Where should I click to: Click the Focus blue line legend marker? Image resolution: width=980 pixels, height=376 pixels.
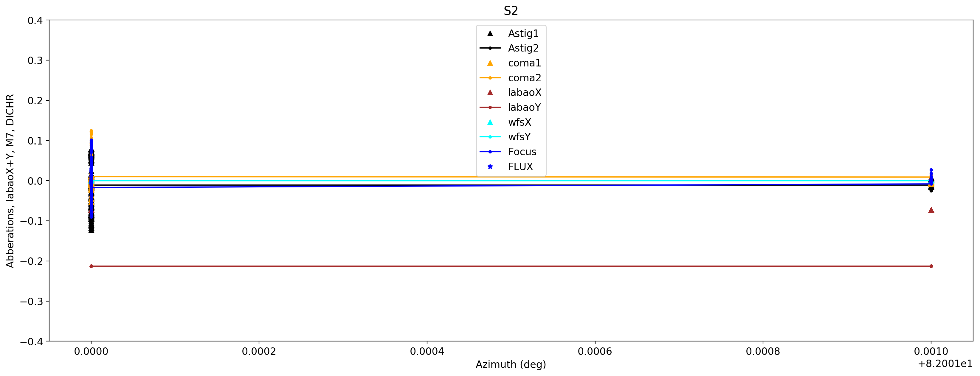(x=490, y=152)
